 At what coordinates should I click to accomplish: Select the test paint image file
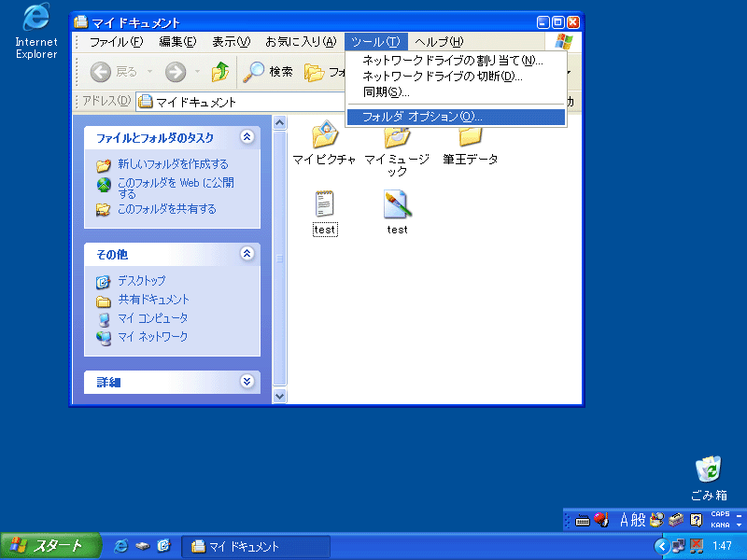(x=397, y=213)
